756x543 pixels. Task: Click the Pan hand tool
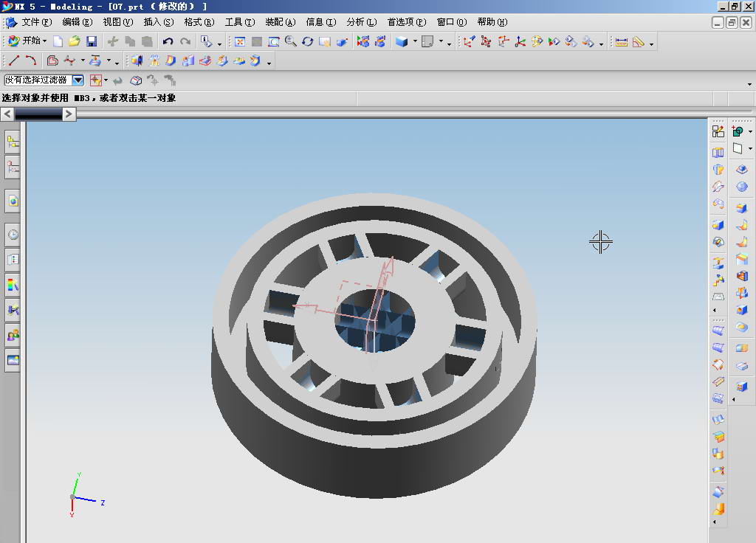pos(325,42)
